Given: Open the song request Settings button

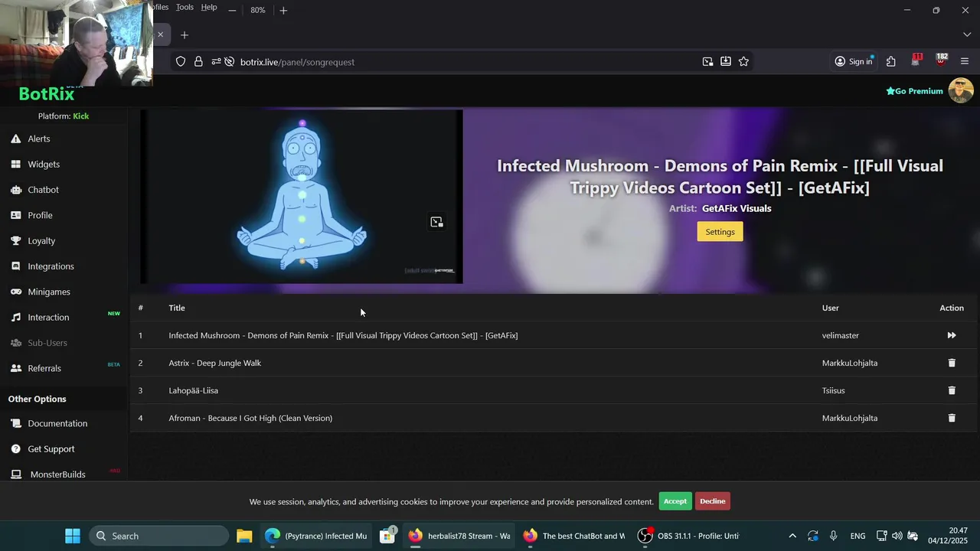Looking at the screenshot, I should 720,232.
